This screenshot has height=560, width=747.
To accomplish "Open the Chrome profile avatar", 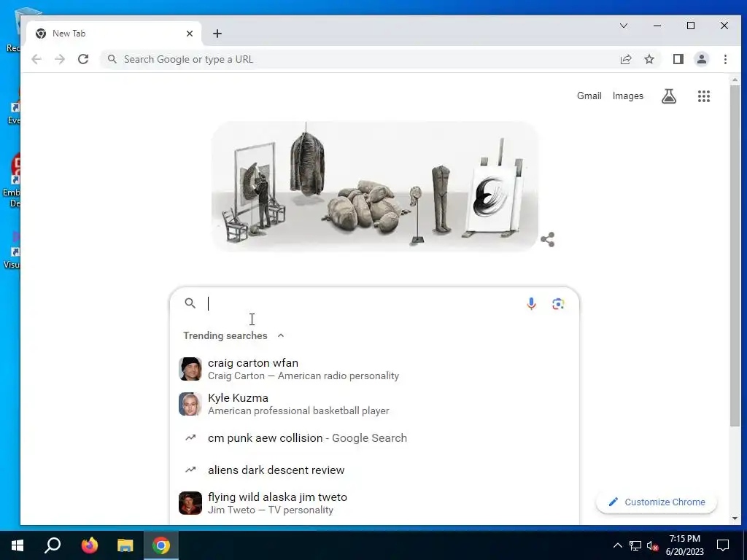I will click(x=701, y=59).
